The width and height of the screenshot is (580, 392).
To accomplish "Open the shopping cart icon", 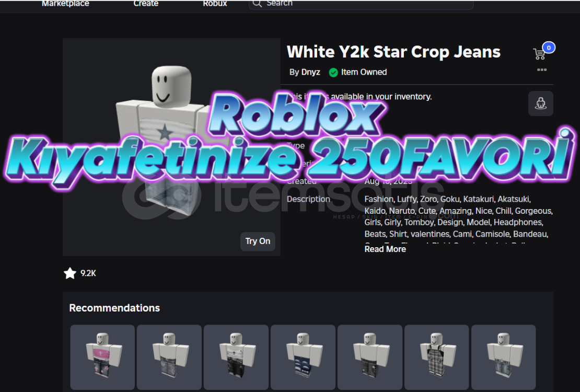I will [539, 54].
